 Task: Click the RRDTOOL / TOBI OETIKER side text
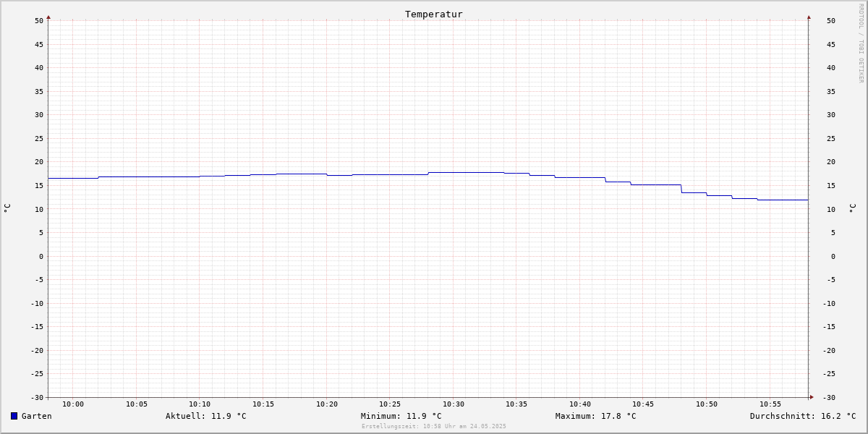(861, 43)
